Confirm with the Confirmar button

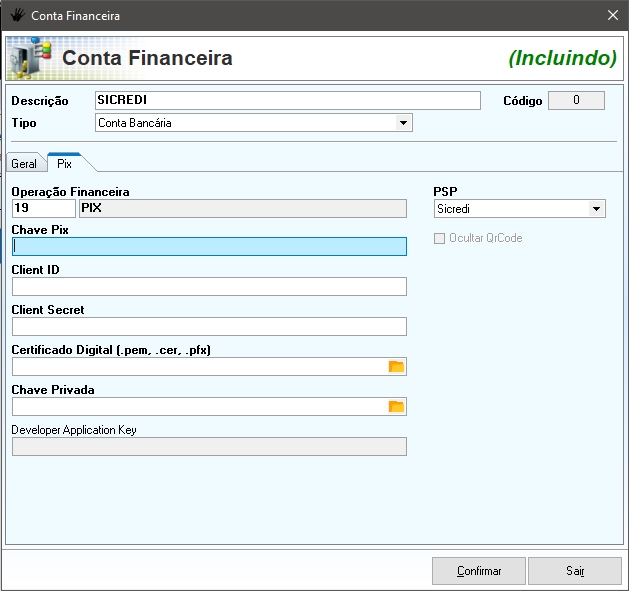click(479, 571)
